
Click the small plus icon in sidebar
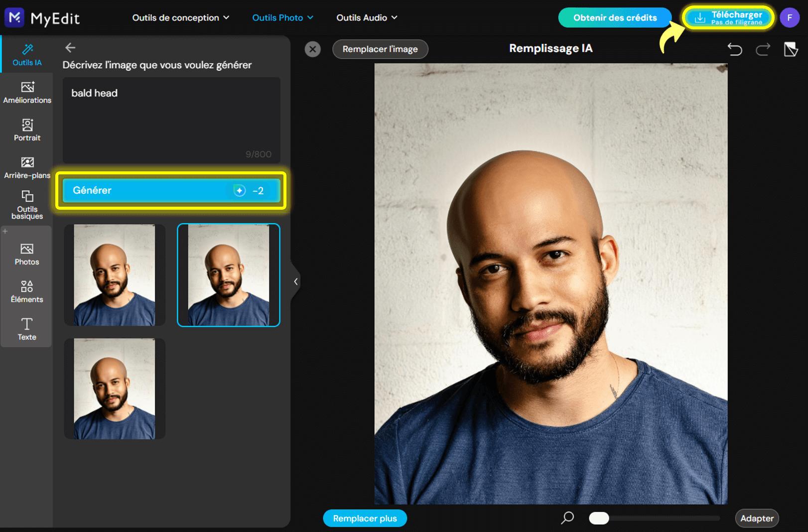coord(5,231)
